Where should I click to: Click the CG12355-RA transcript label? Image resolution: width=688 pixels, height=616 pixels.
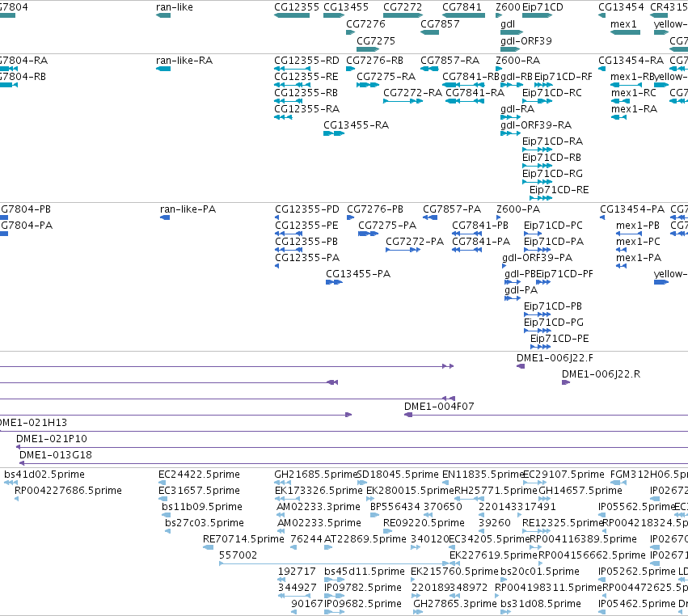tap(306, 109)
